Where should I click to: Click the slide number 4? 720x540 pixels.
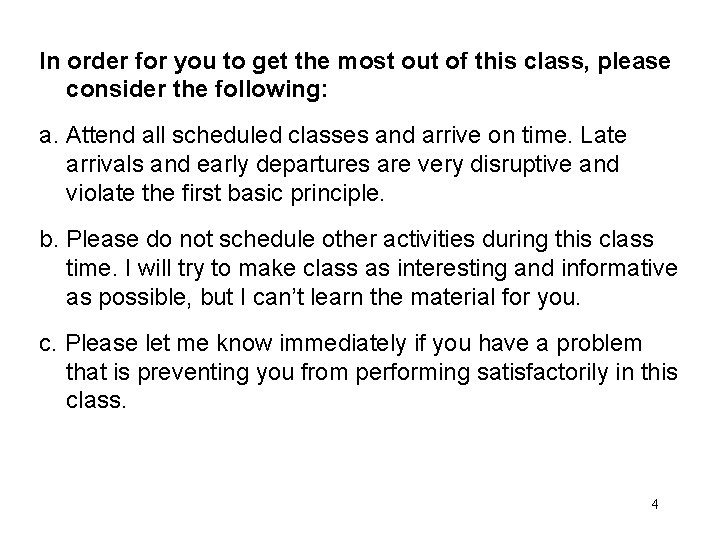click(x=654, y=504)
